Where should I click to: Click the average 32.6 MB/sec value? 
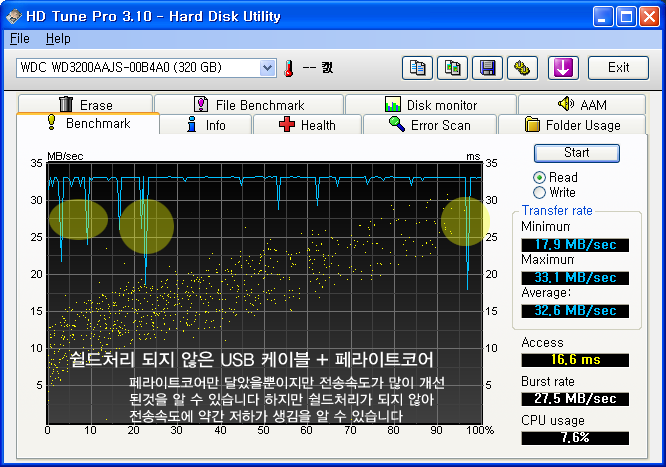point(575,311)
